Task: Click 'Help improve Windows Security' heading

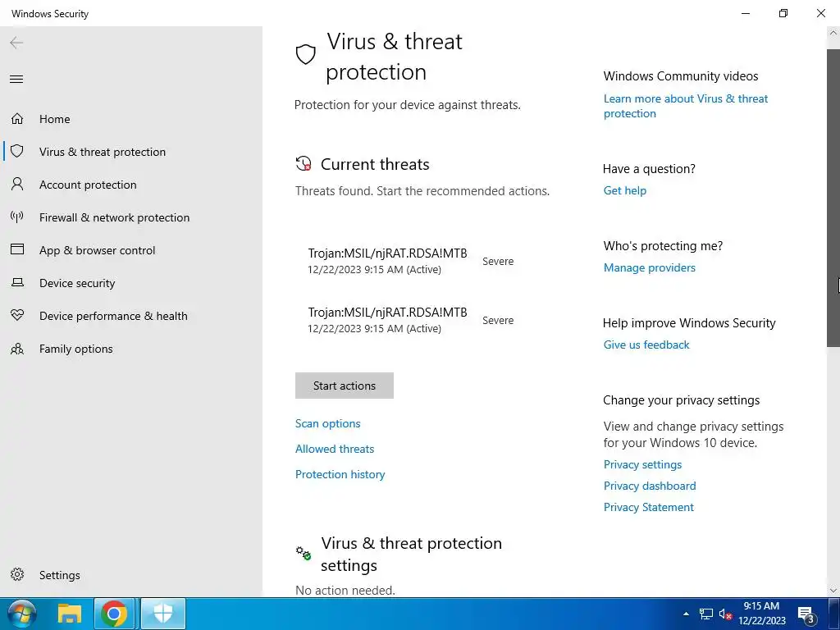Action: tap(689, 323)
